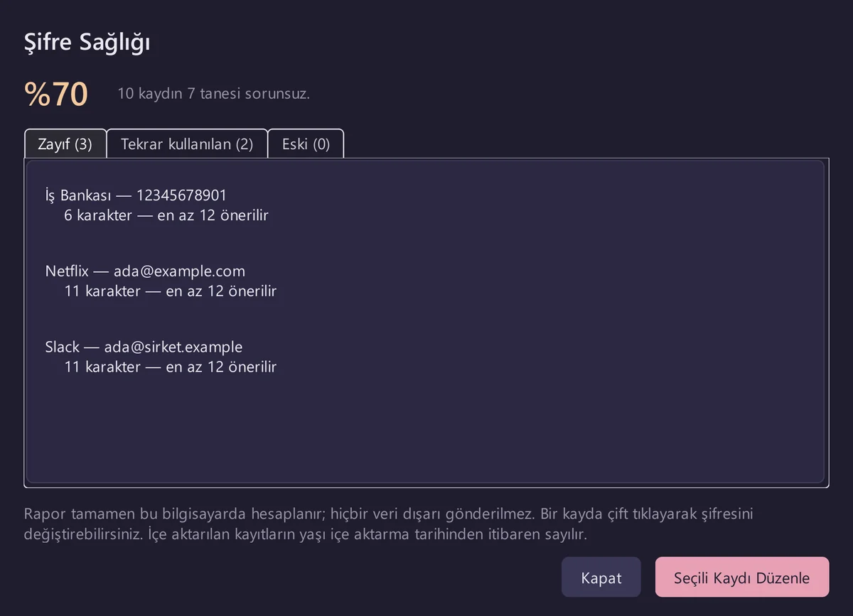Open the Tekrar kullanılan (2) tab

click(x=187, y=144)
